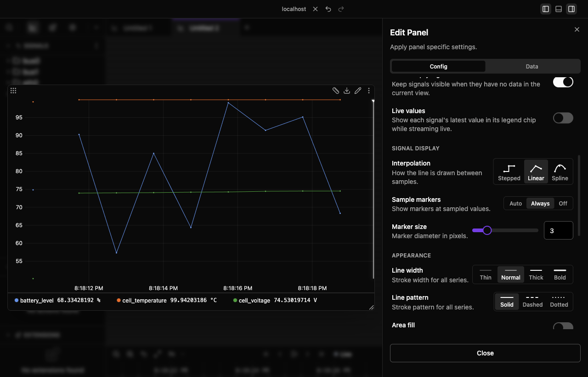
Task: Click the "8:18:16 PM" time axis label
Action: (238, 288)
